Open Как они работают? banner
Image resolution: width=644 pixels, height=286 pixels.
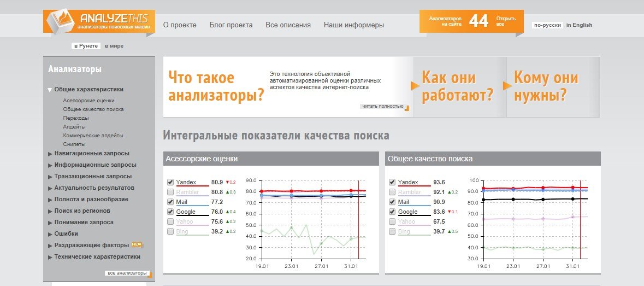click(457, 87)
